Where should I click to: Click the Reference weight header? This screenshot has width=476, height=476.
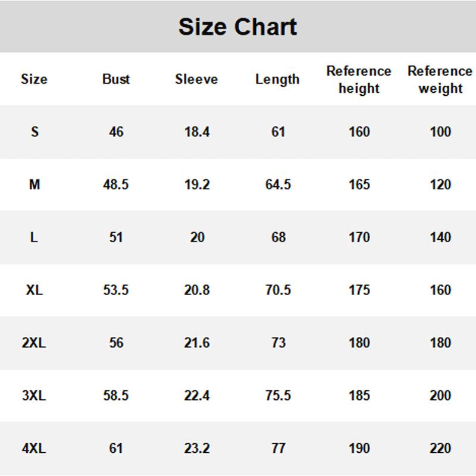[440, 80]
